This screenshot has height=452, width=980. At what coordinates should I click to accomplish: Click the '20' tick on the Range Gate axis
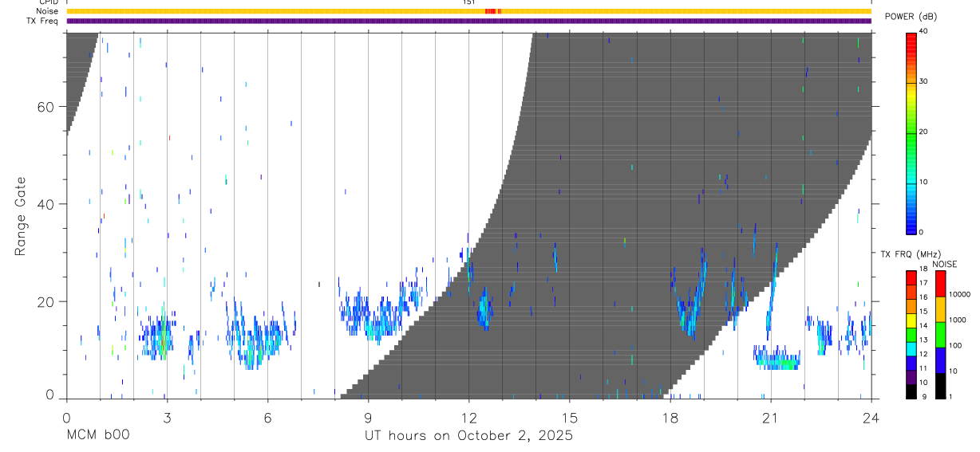pyautogui.click(x=46, y=301)
